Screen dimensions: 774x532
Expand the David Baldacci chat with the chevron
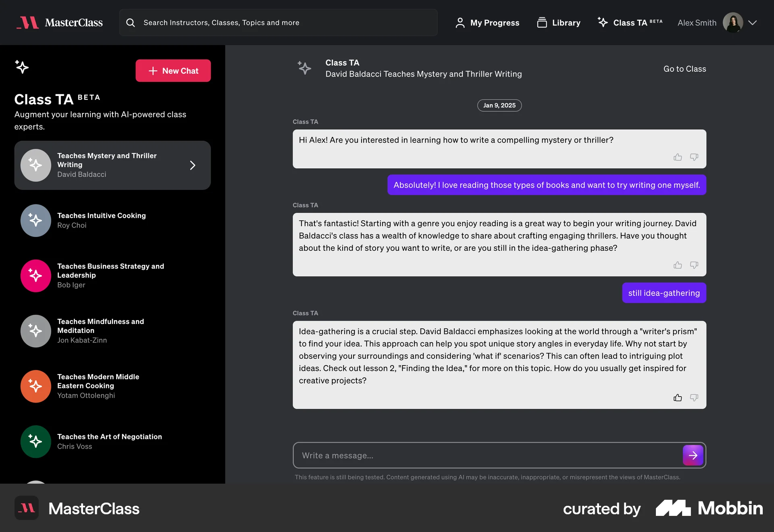pyautogui.click(x=192, y=165)
